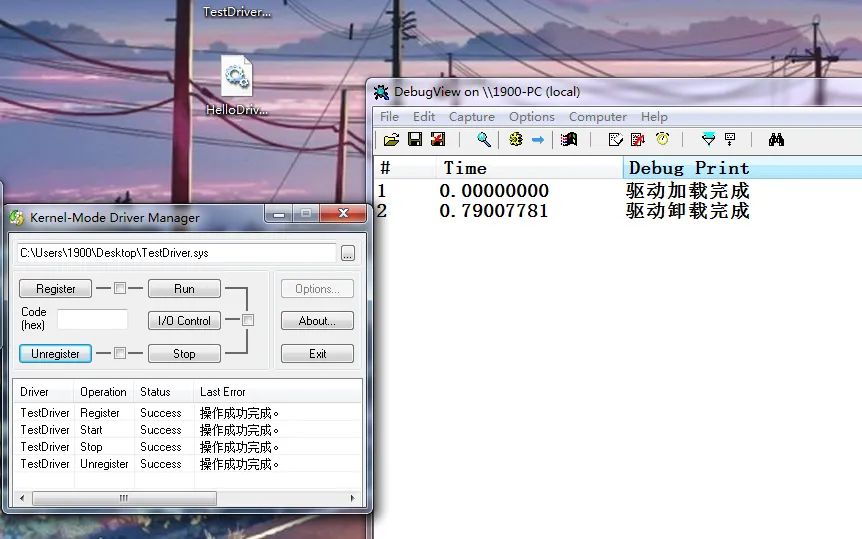This screenshot has width=862, height=539.
Task: Click the Stop button in Driver Manager
Action: (184, 354)
